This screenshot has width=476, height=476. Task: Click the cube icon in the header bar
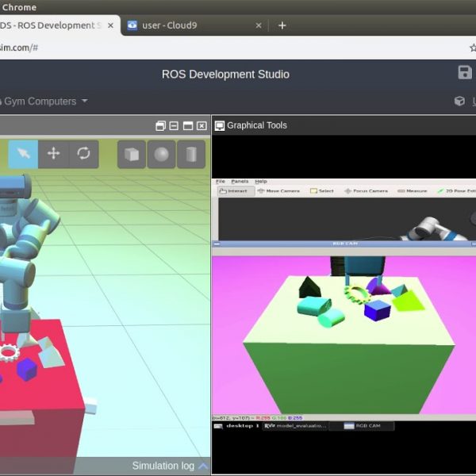(x=459, y=101)
